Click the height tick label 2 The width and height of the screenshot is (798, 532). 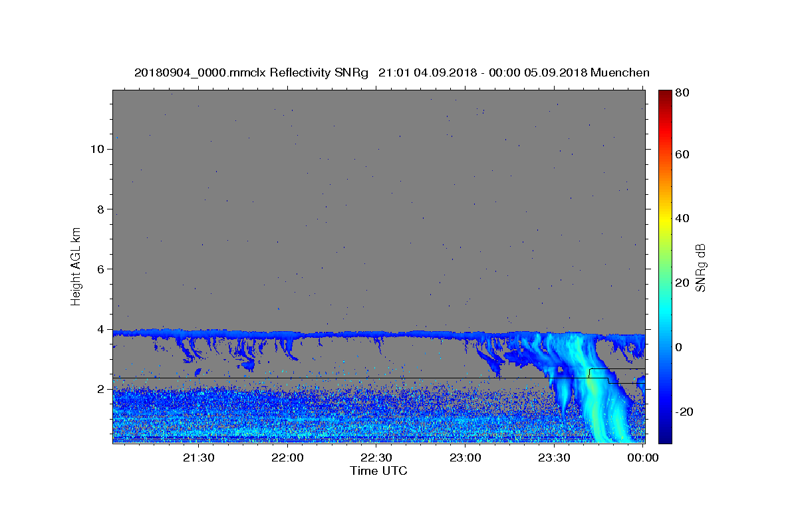[100, 389]
